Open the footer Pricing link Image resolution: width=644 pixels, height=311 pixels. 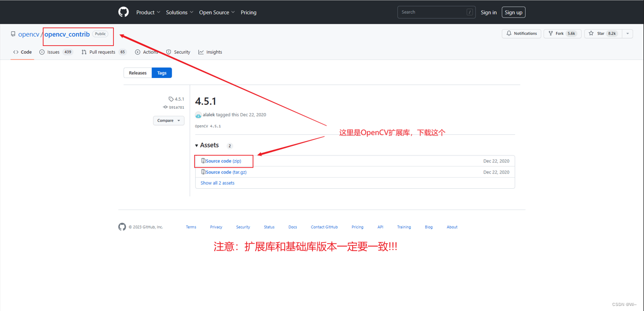point(358,227)
